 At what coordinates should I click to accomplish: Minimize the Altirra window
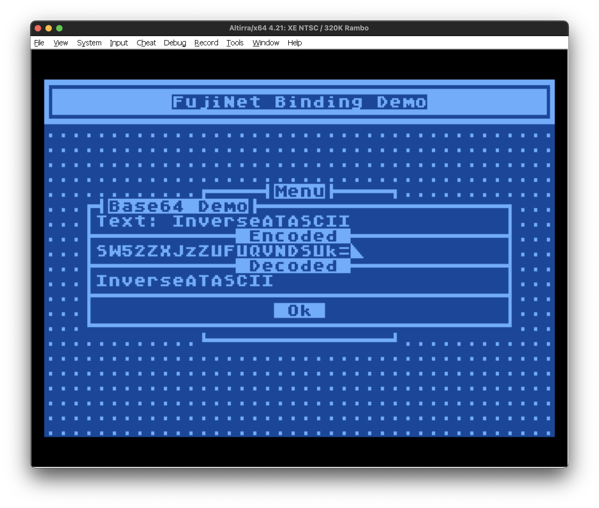click(49, 28)
